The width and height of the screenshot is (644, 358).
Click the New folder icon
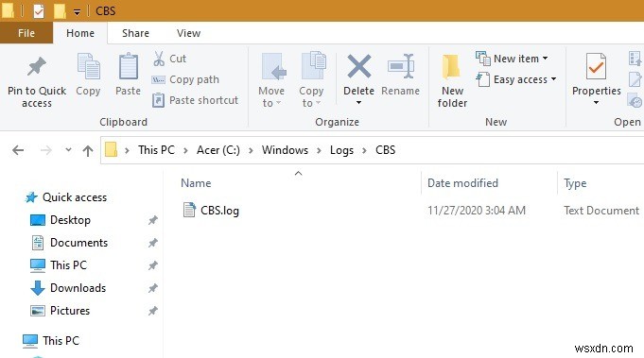[x=451, y=66]
